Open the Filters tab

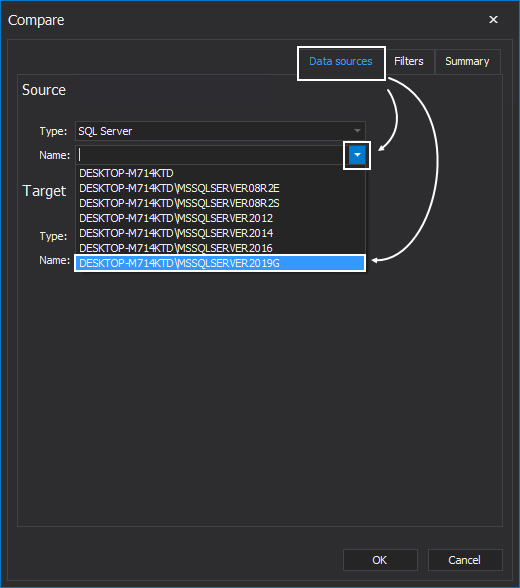point(409,62)
